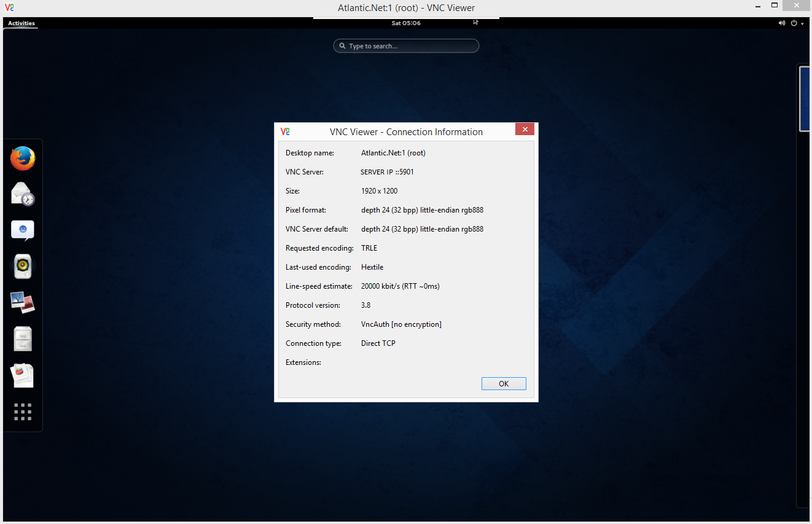Viewport: 812px width, 524px height.
Task: Confirm the dialog with OK
Action: (504, 383)
